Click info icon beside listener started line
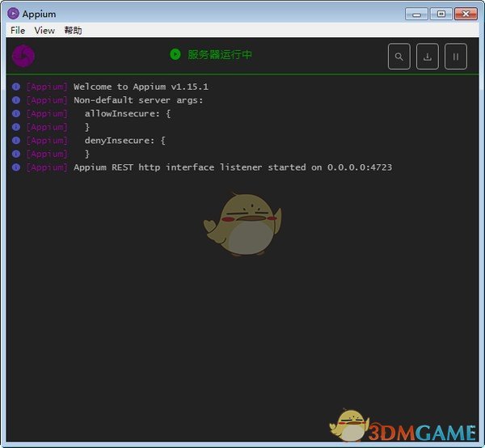 coord(16,167)
